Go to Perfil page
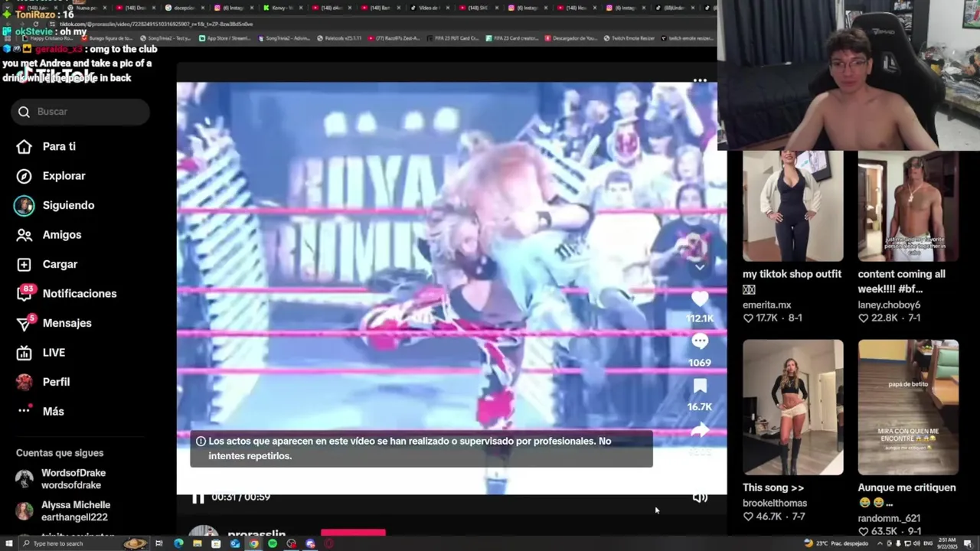980x551 pixels. click(x=43, y=382)
